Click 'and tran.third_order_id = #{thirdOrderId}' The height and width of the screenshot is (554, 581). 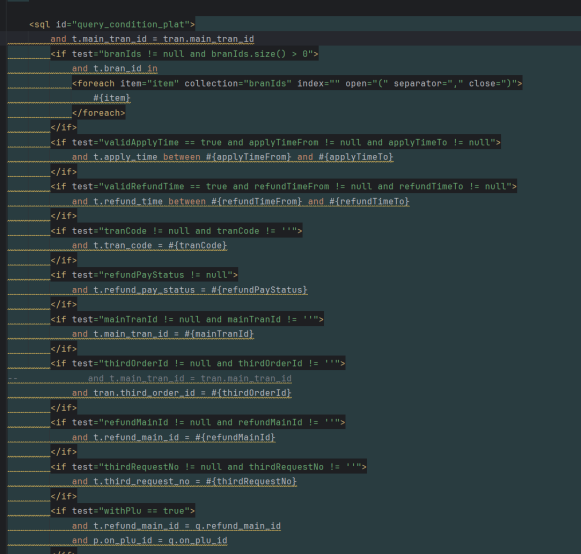pos(182,393)
